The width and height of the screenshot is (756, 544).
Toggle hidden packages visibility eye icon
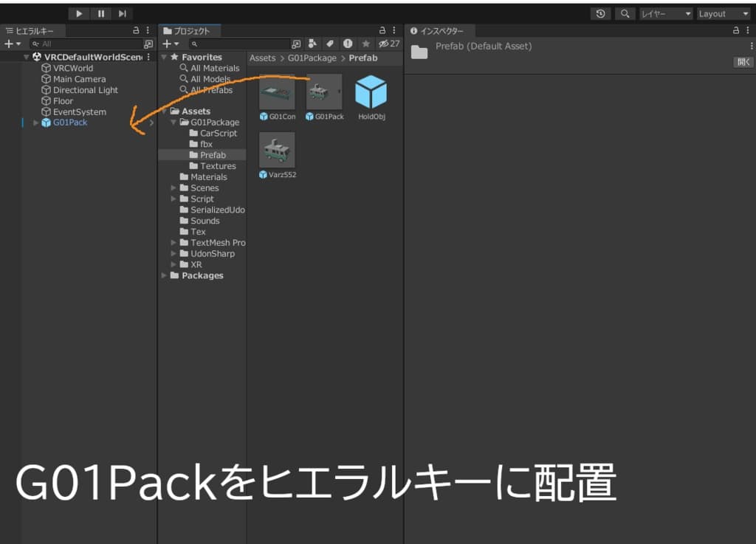pos(383,44)
